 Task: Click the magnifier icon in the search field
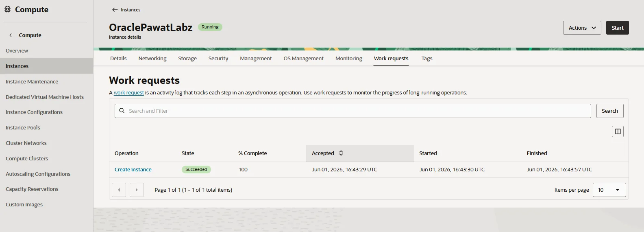tap(122, 111)
